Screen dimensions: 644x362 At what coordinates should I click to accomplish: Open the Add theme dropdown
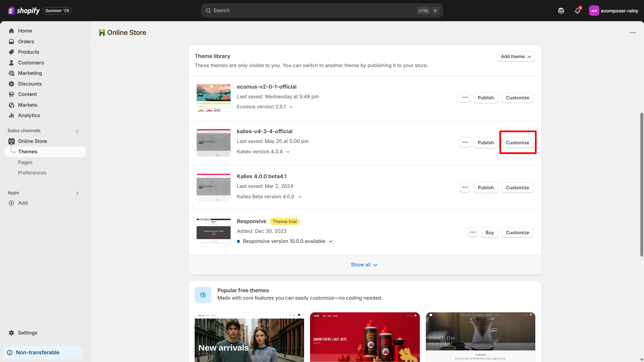coord(515,56)
